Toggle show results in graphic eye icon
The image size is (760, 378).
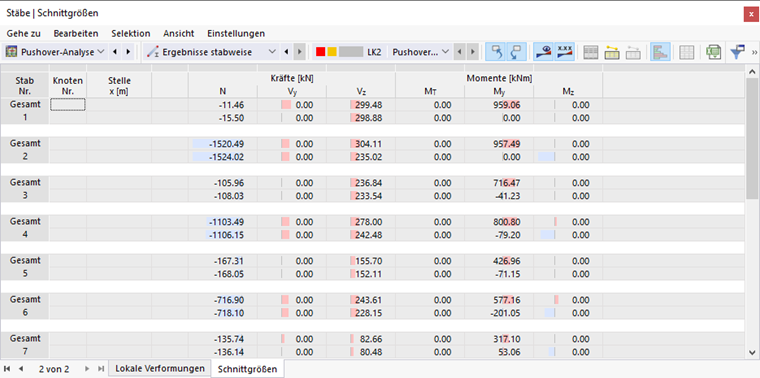tap(543, 52)
